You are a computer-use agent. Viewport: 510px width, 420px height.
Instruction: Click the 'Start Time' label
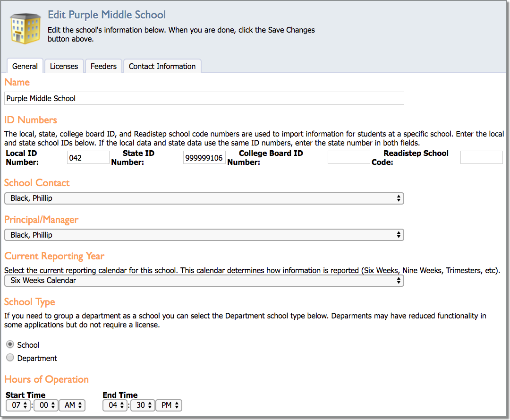(x=25, y=395)
